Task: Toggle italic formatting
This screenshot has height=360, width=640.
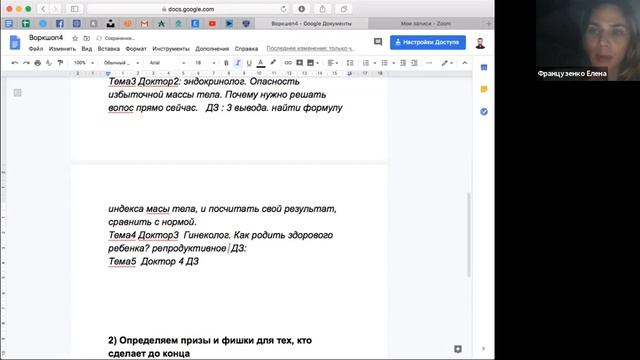Action: point(238,63)
